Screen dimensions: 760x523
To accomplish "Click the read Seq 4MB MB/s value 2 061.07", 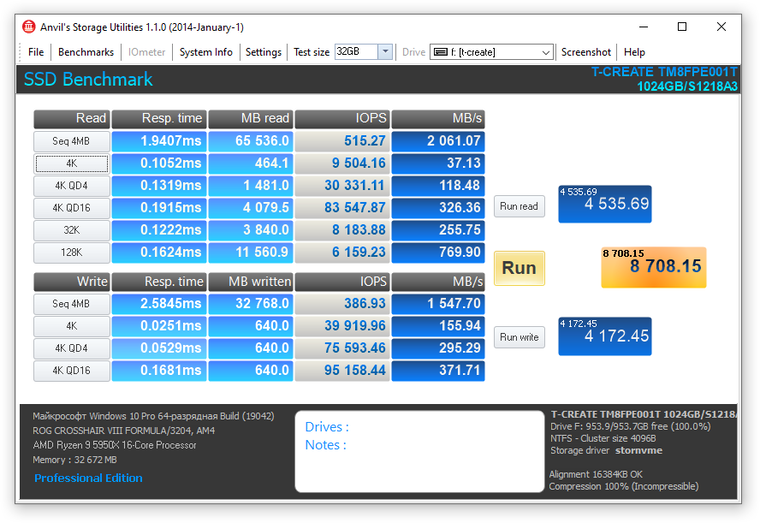I will pyautogui.click(x=438, y=141).
